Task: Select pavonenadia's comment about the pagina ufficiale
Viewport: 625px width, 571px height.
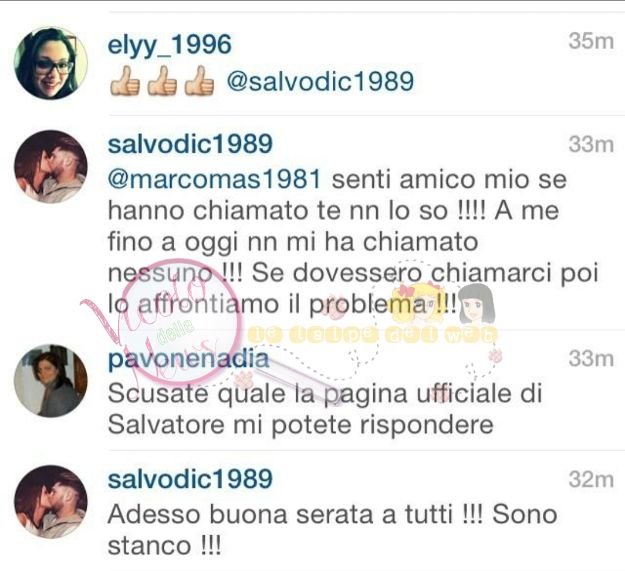Action: tap(325, 409)
